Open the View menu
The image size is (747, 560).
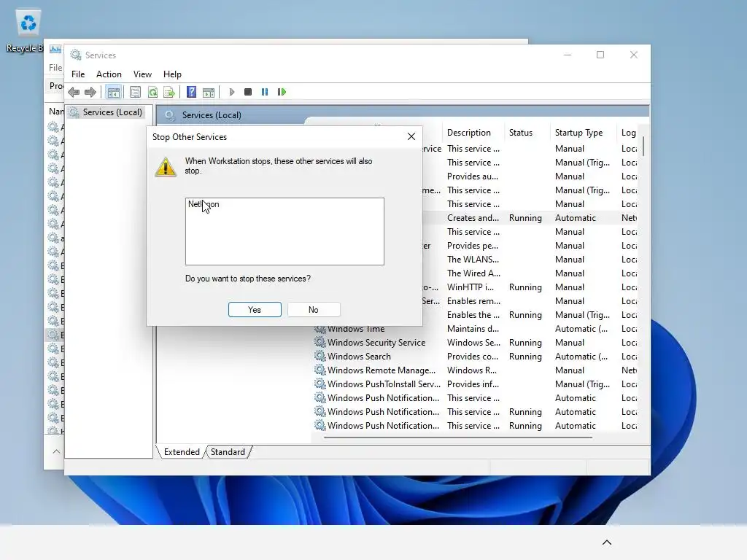(x=142, y=74)
